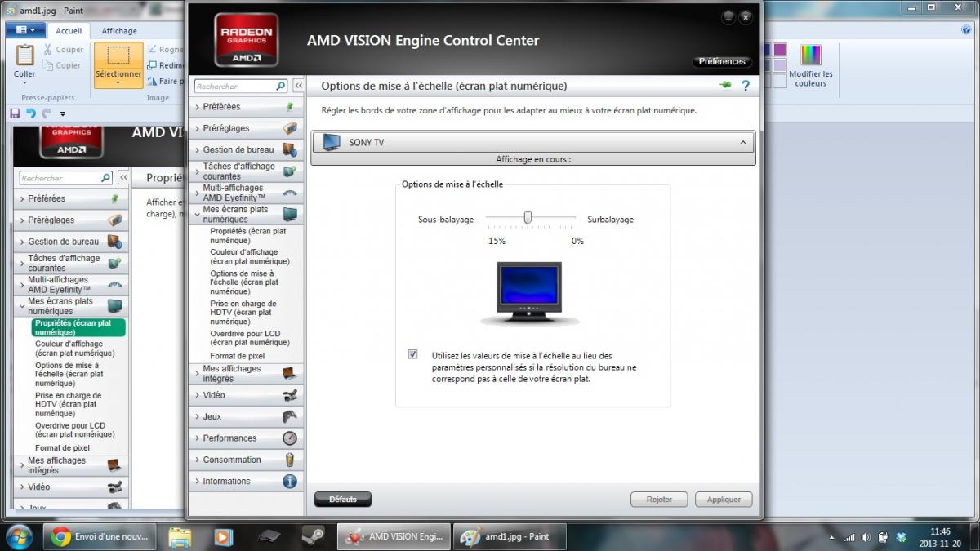Click the volume icon in system tray
Image resolution: width=980 pixels, height=551 pixels.
(x=866, y=538)
